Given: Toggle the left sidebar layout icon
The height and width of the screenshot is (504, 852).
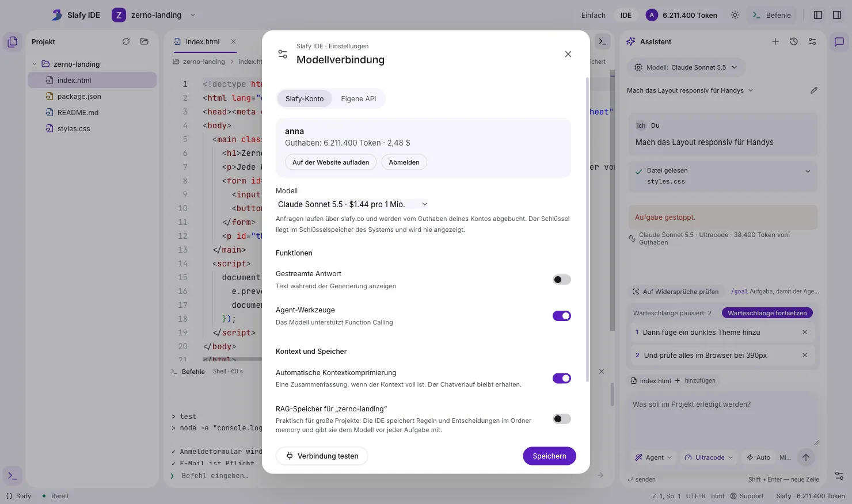Looking at the screenshot, I should point(818,16).
